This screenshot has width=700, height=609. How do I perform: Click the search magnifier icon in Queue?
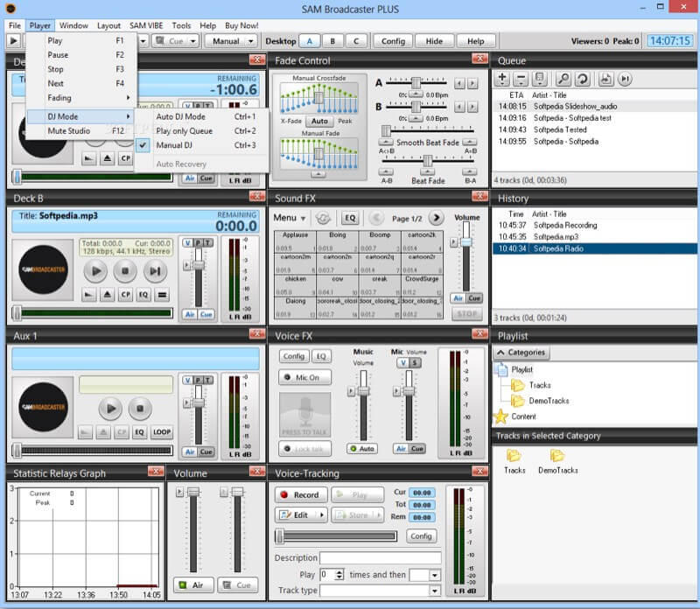(x=563, y=79)
